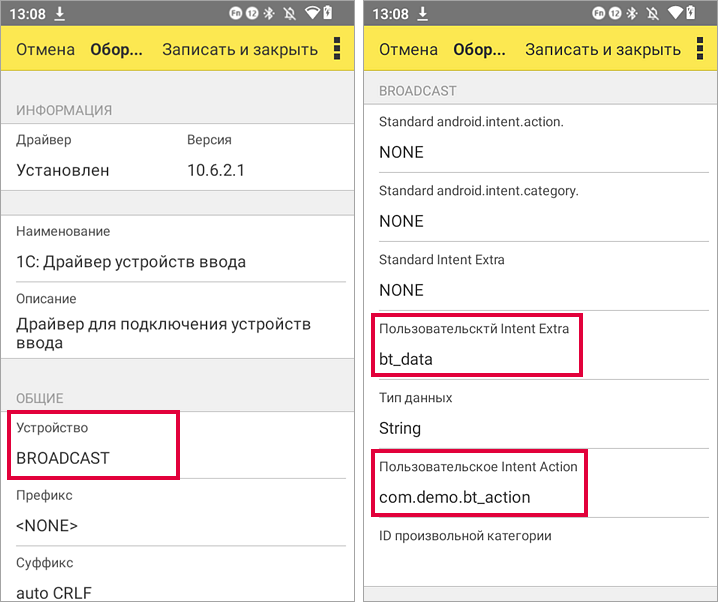Edit the Intent Action field containing com.demo.bt_action
Image resolution: width=720 pixels, height=602 pixels.
(x=478, y=483)
